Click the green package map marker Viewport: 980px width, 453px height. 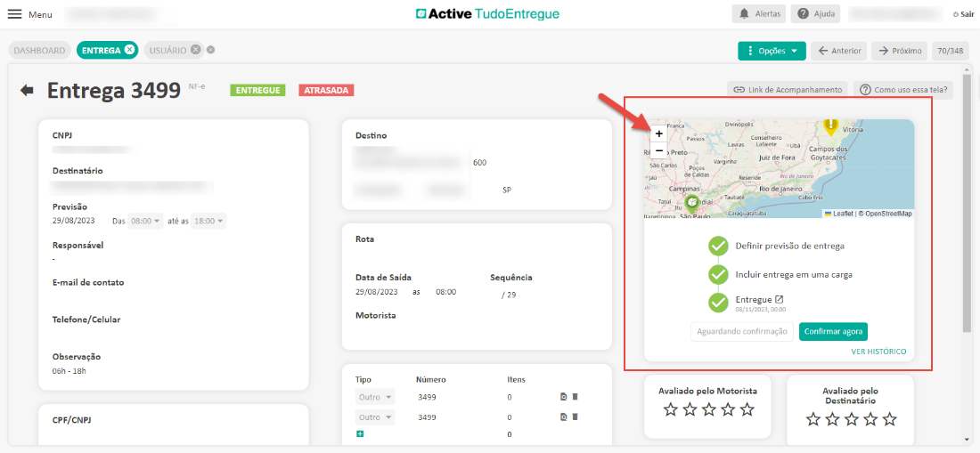(x=691, y=204)
